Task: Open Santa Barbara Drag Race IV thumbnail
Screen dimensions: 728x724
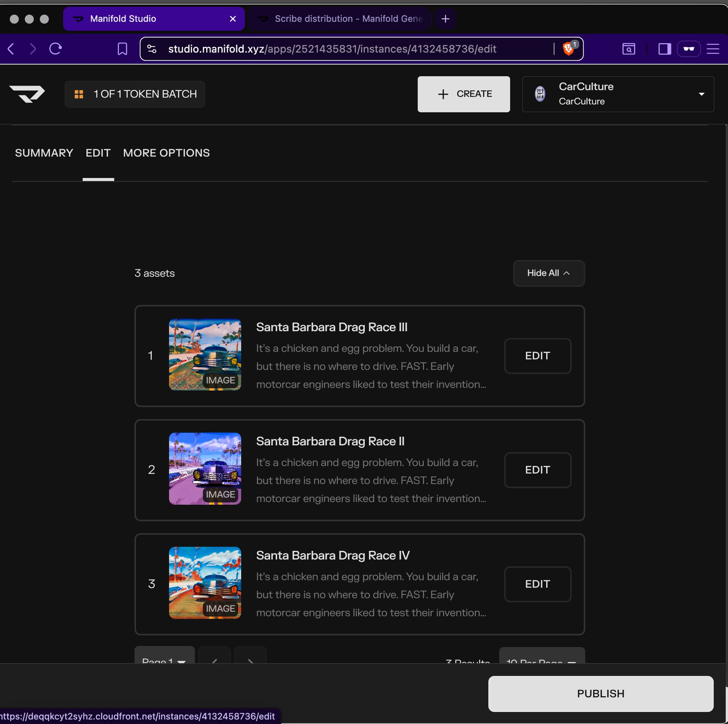Action: (205, 582)
